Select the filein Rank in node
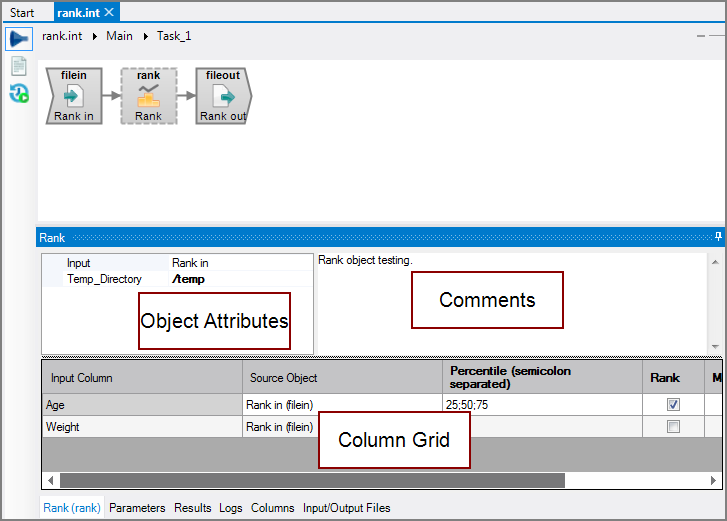This screenshot has width=727, height=521. click(x=74, y=96)
